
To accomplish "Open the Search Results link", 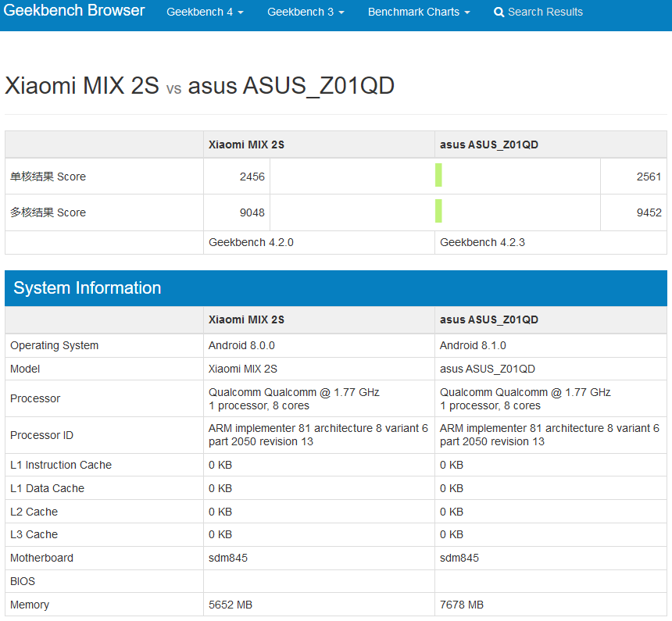I will (x=538, y=12).
